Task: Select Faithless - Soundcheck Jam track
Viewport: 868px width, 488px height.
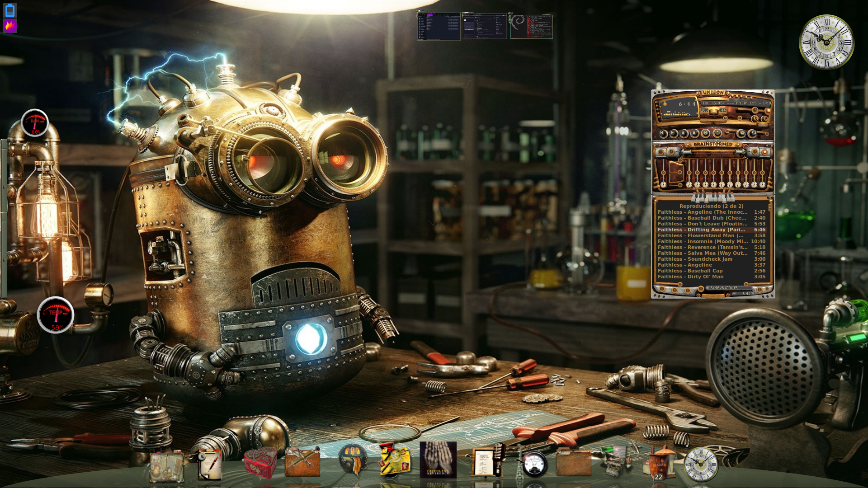Action: pyautogui.click(x=711, y=259)
